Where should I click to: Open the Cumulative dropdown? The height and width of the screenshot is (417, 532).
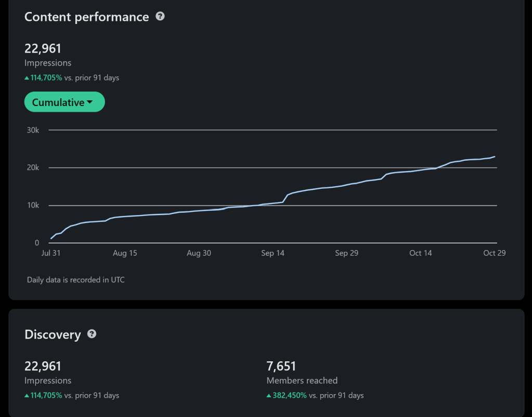point(64,102)
